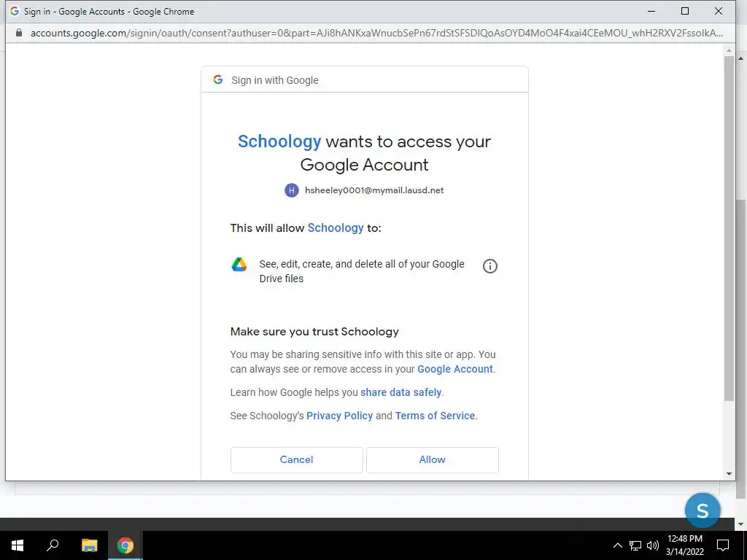Click 'See, edit, create, and delete' permission text
The height and width of the screenshot is (560, 747).
click(362, 271)
